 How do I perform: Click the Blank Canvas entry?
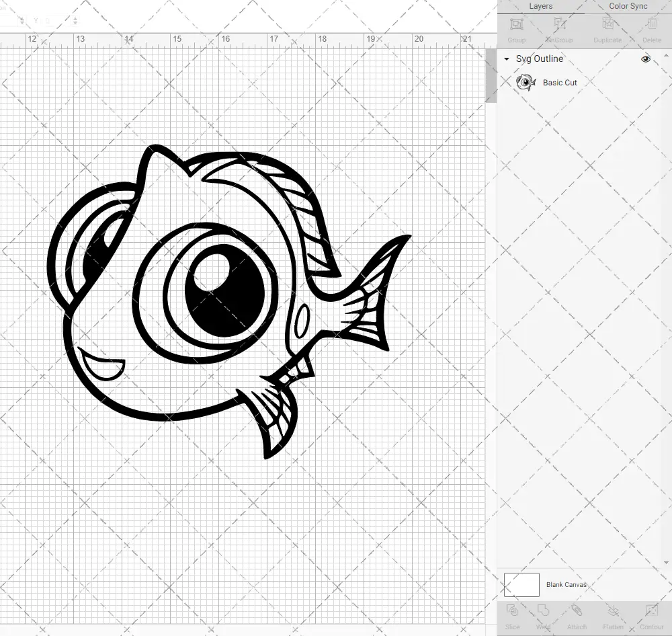[x=566, y=584]
